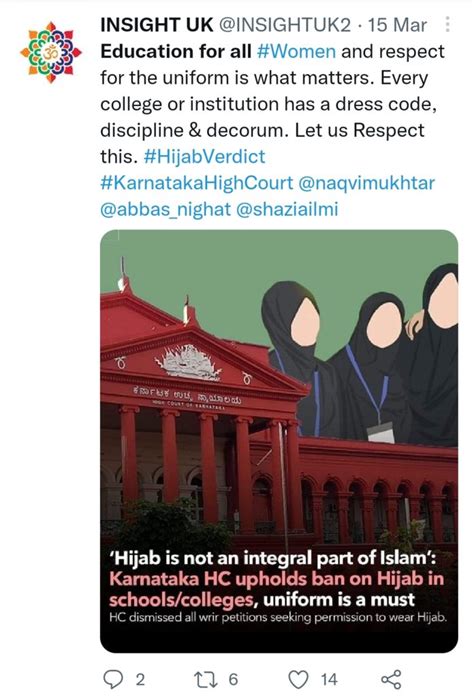Viewport: 474px width, 697px height.
Task: Open the three-dot more options menu
Action: tap(447, 24)
